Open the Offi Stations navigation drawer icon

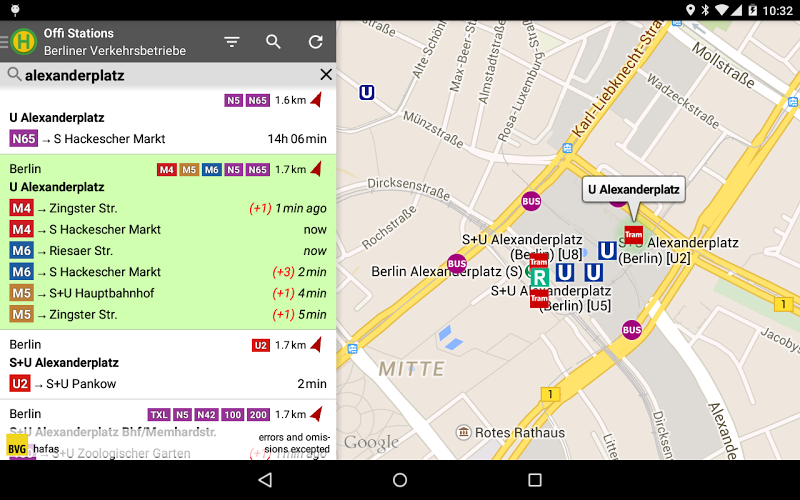tap(20, 42)
